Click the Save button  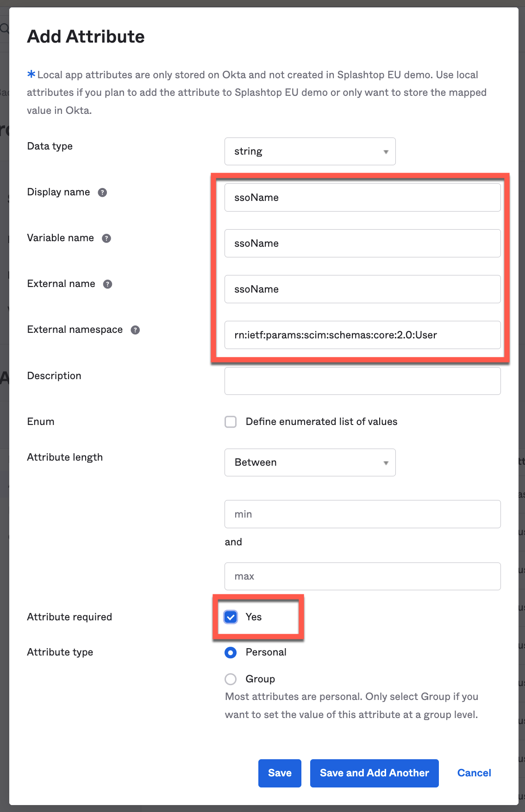[x=280, y=773]
